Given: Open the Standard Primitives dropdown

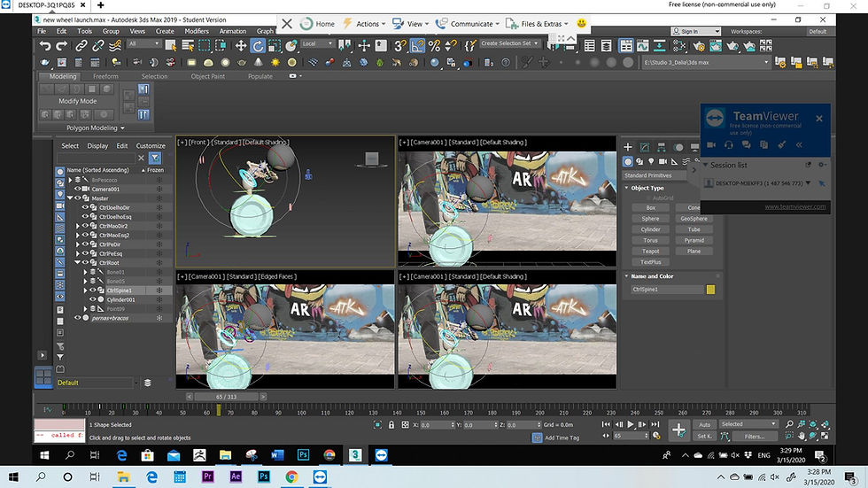Looking at the screenshot, I should (x=655, y=175).
